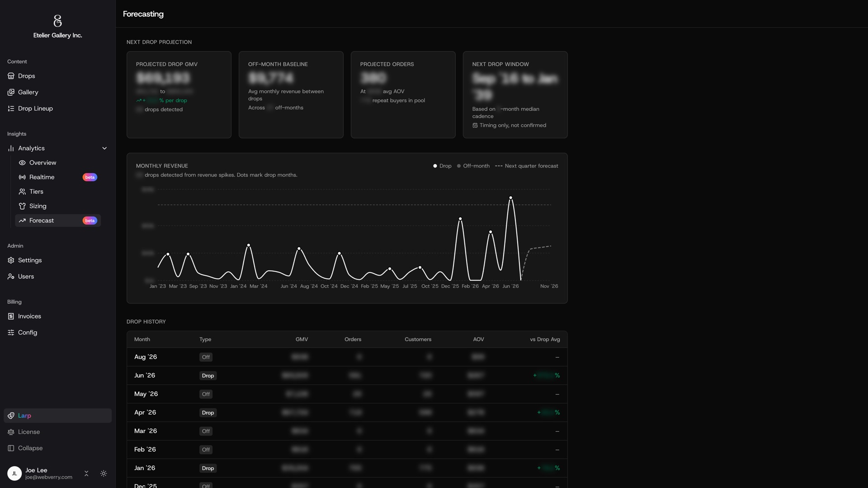
Task: Toggle the Drop series legend
Action: click(x=442, y=166)
